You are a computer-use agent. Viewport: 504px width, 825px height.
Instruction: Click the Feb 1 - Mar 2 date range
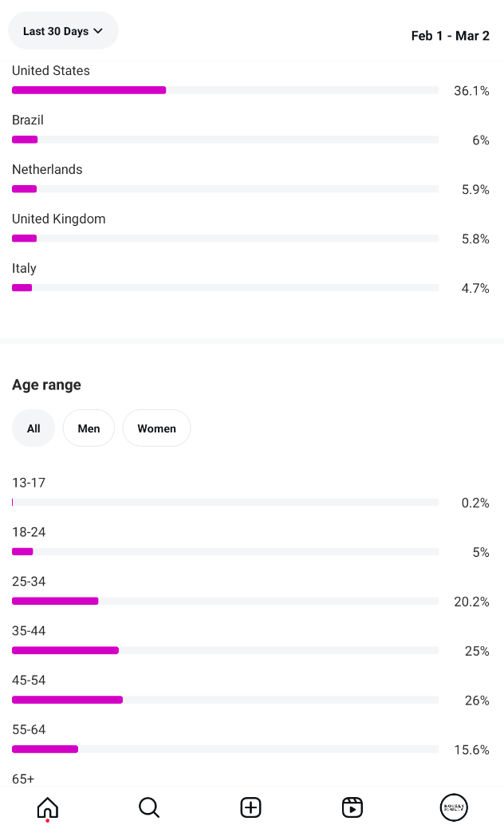[x=450, y=36]
